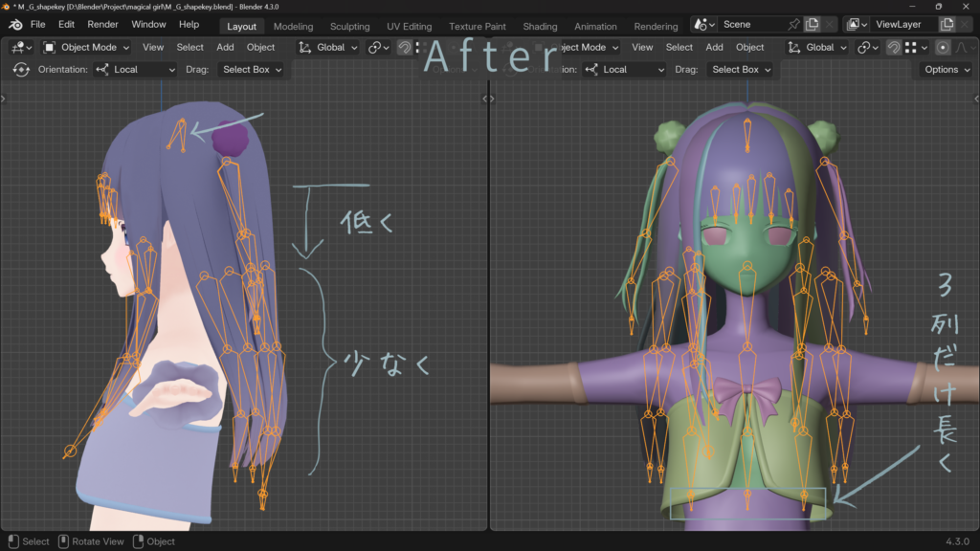Add a new view layer via ViewLayer icon
The width and height of the screenshot is (980, 551).
pos(947,24)
